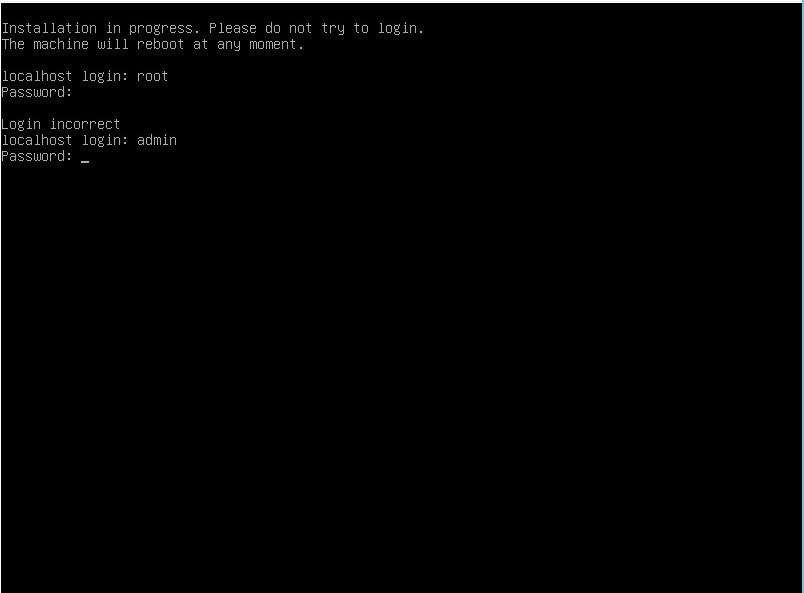Click 'login:' before the word admin

105,141
